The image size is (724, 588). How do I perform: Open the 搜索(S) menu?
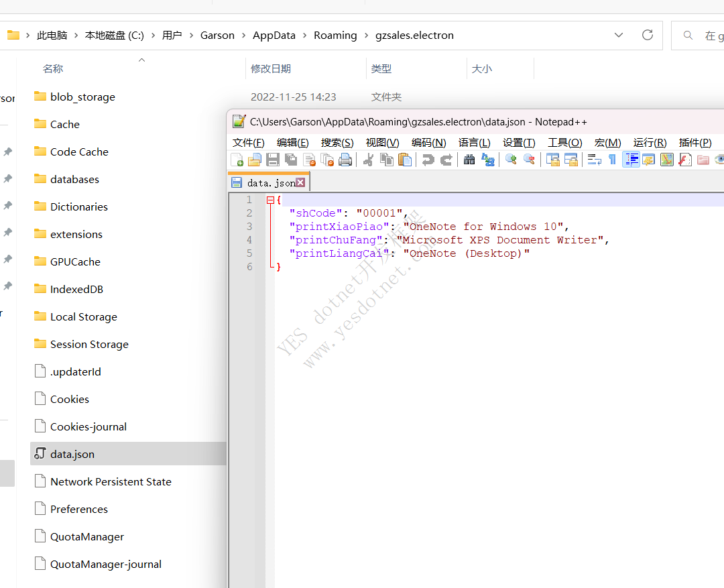337,143
